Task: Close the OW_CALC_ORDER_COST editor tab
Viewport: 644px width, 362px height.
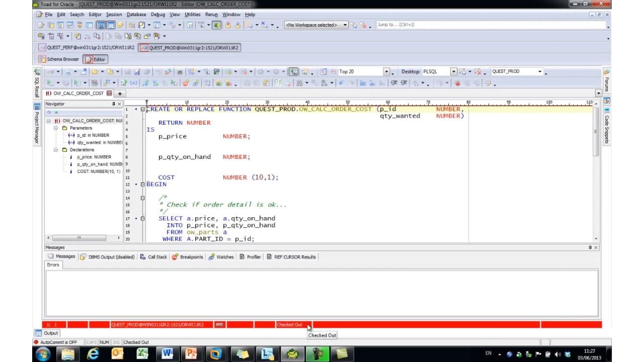Action: coord(109,94)
